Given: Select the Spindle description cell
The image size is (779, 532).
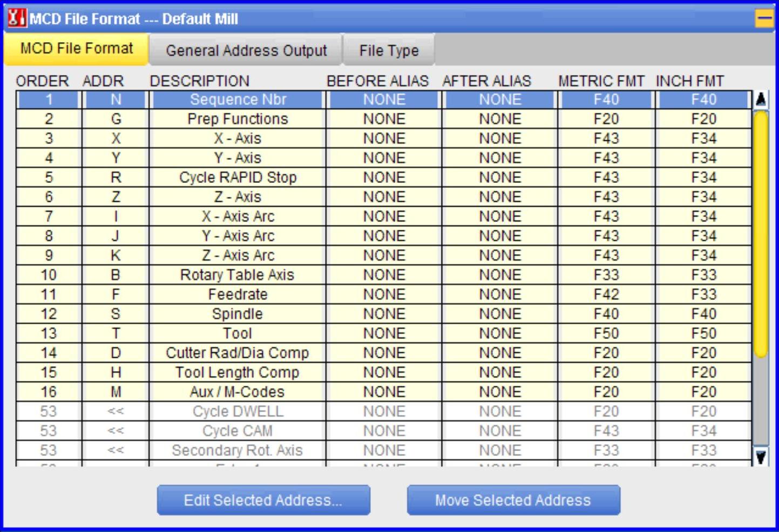Looking at the screenshot, I should (x=238, y=314).
